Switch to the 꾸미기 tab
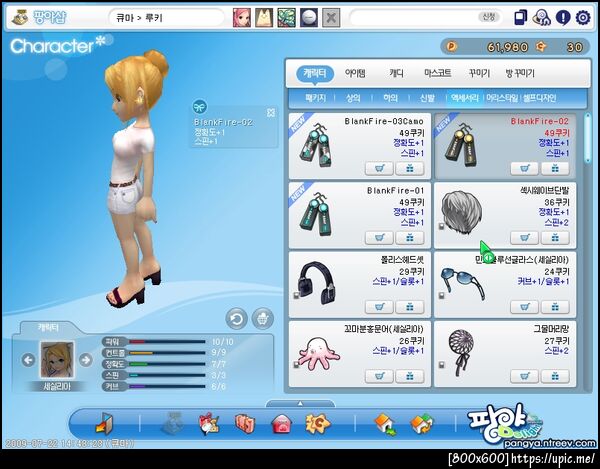Image resolution: width=600 pixels, height=469 pixels. click(479, 73)
